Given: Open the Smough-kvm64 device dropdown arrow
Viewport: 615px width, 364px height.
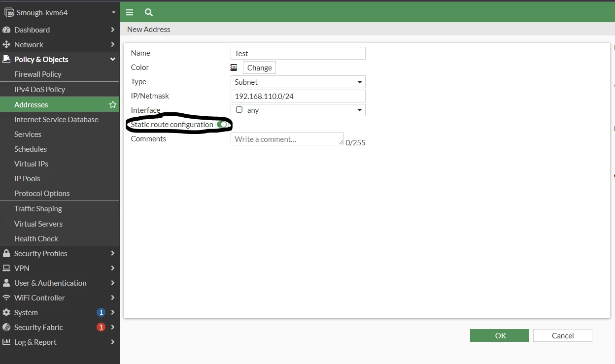Looking at the screenshot, I should (x=113, y=12).
